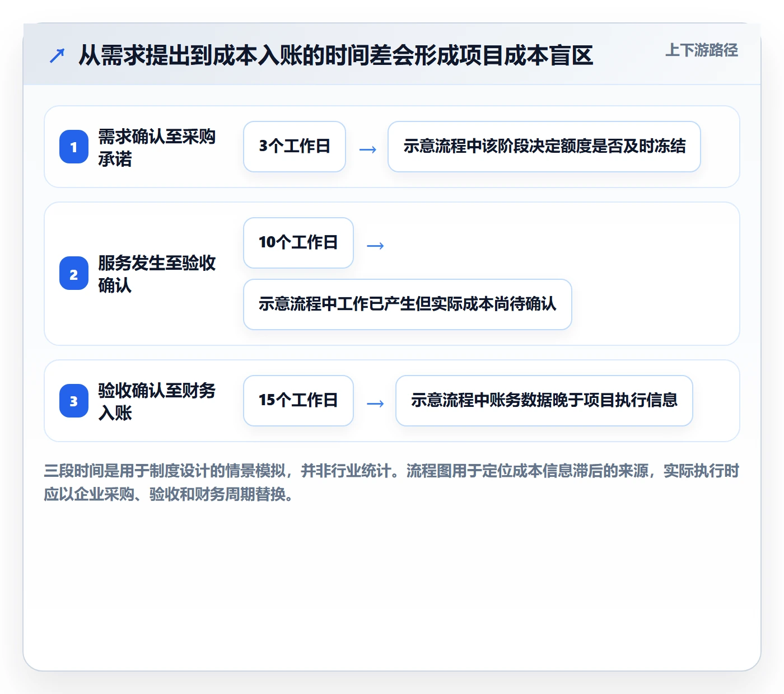
Task: Click the 上下游路径 label
Action: [x=702, y=50]
